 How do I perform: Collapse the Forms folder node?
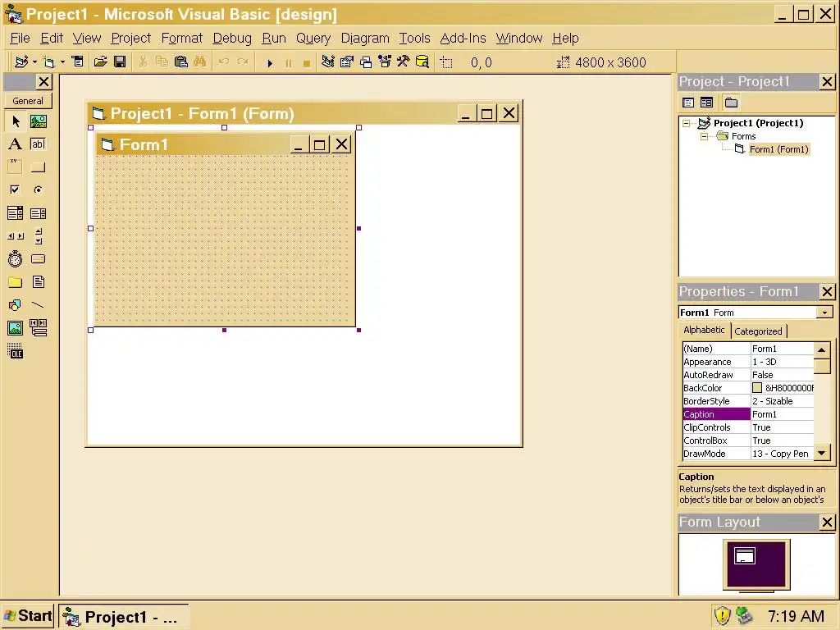(705, 137)
